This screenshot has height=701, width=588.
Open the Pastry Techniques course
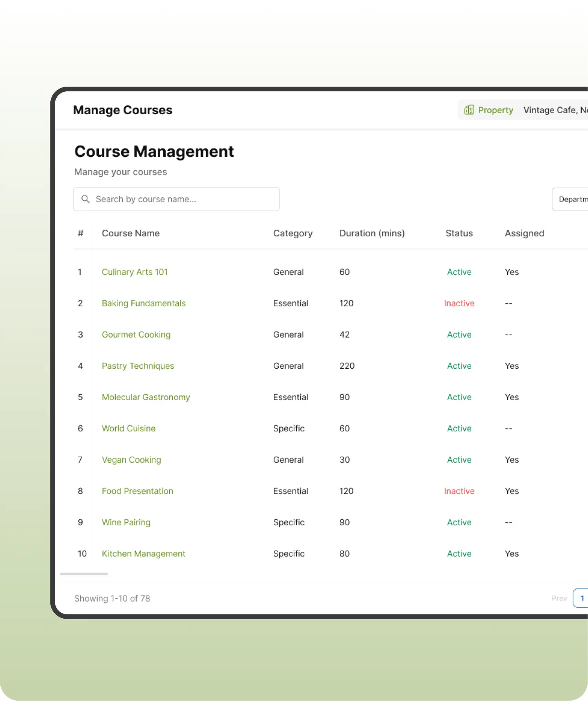[x=138, y=366]
